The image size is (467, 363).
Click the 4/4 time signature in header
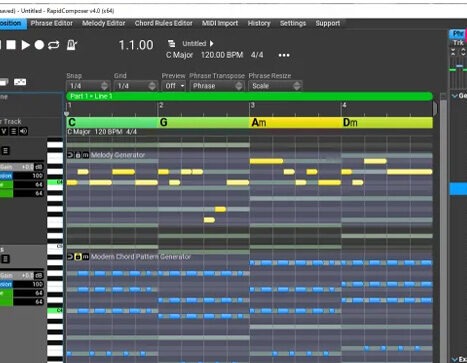point(257,55)
